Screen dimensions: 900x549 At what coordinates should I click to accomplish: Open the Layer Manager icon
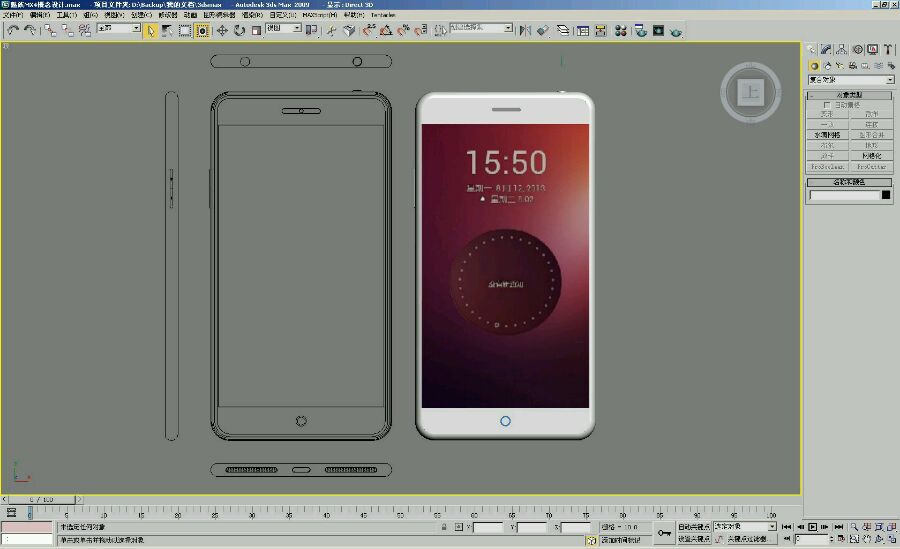[x=563, y=30]
